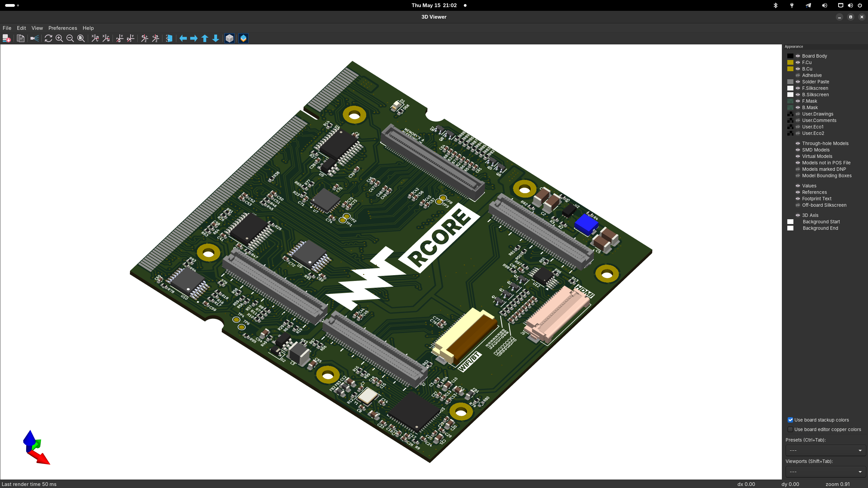Click the Solder Paste color swatch

pos(790,82)
